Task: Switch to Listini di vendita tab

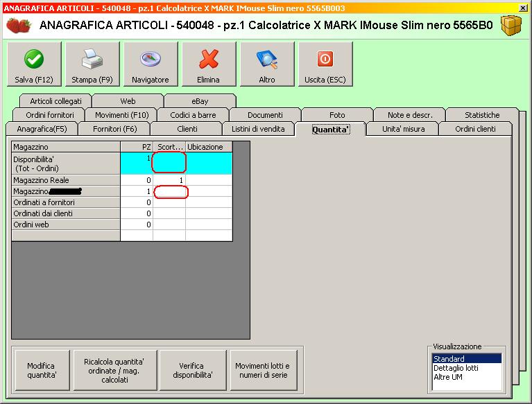Action: (258, 129)
